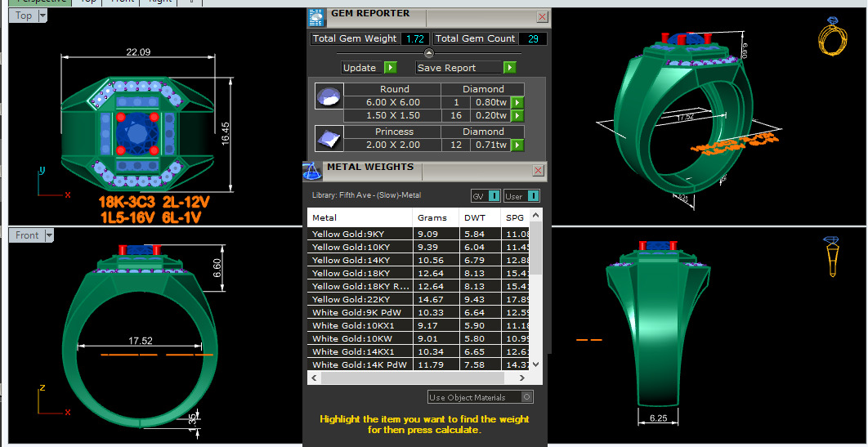The width and height of the screenshot is (868, 447).
Task: Click the orange 18K-3C3 2L-12V text
Action: click(x=154, y=201)
